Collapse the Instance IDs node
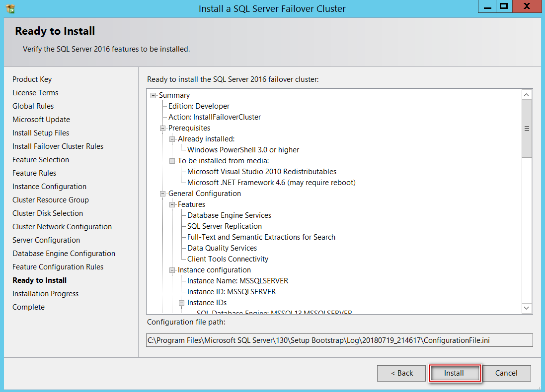 point(181,303)
